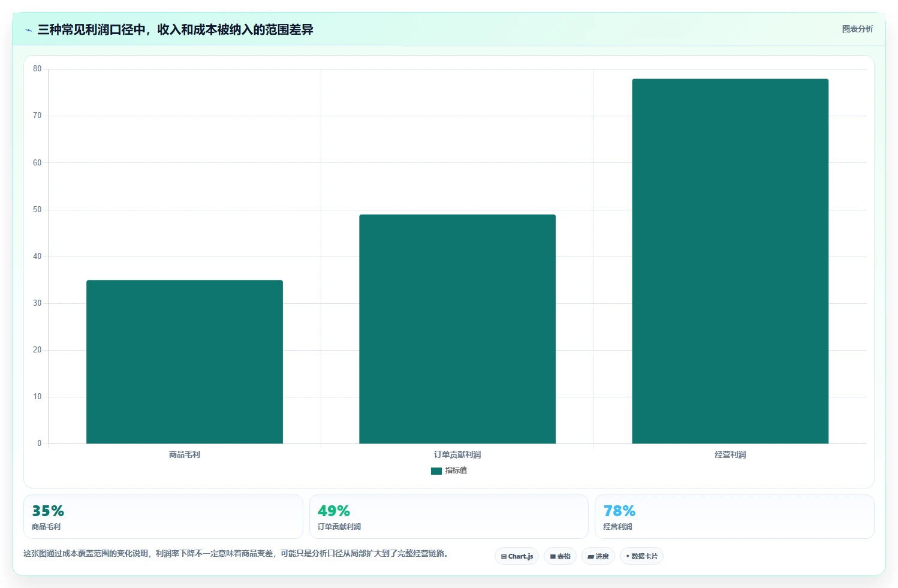Click the 经营利润 bar in the chart
This screenshot has width=898, height=588.
730,261
